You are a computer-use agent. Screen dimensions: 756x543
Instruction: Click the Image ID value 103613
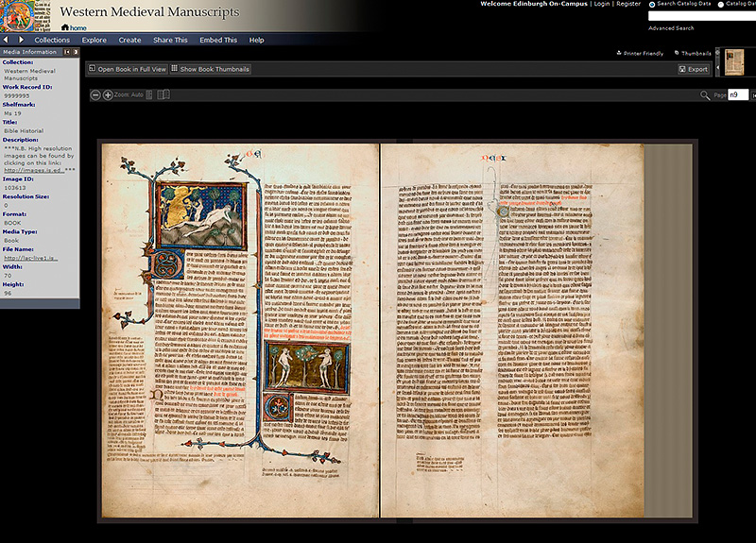[15, 188]
